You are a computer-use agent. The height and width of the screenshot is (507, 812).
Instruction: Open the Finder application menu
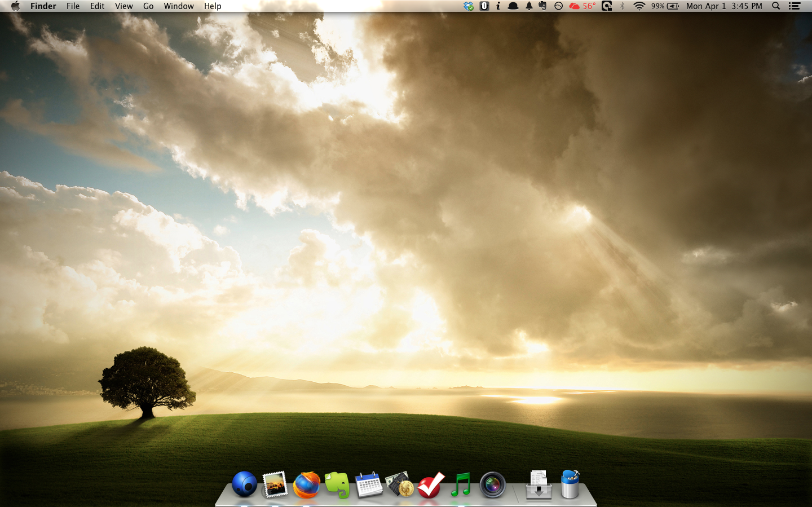coord(43,6)
